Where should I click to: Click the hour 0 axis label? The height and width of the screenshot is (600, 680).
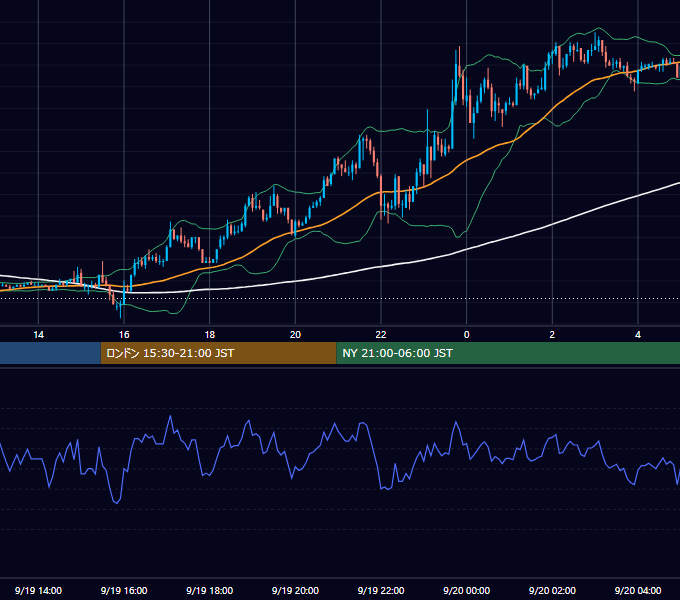point(467,334)
